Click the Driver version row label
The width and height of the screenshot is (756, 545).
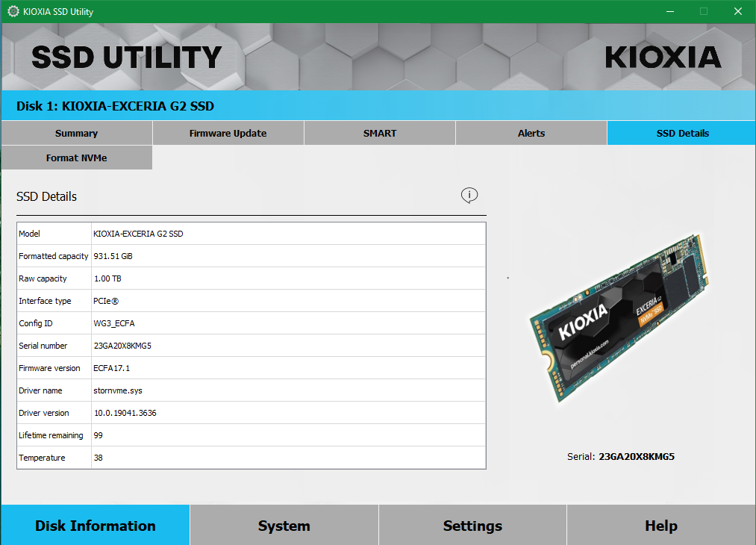click(x=44, y=413)
